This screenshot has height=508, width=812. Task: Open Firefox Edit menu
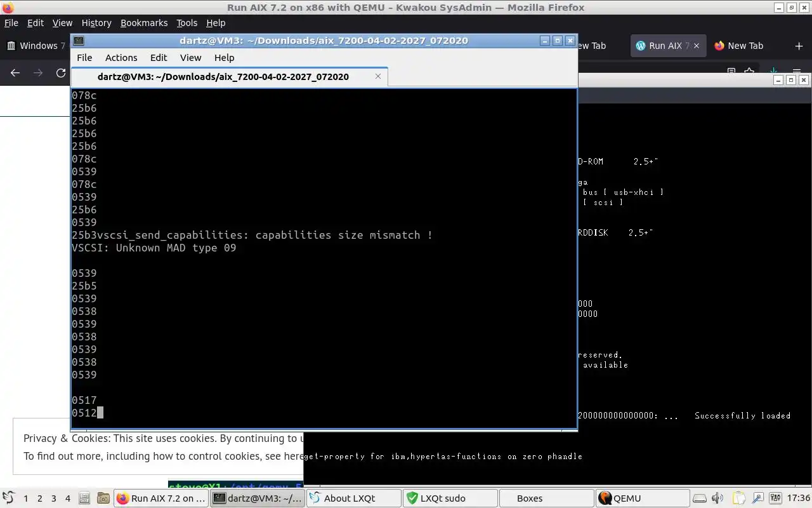(36, 23)
